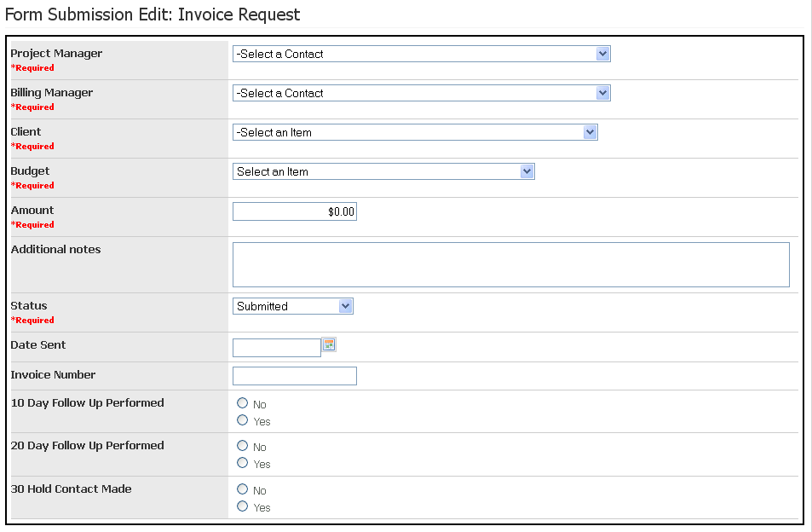This screenshot has height=532, width=812.
Task: Click the Additional notes field label
Action: [x=55, y=250]
